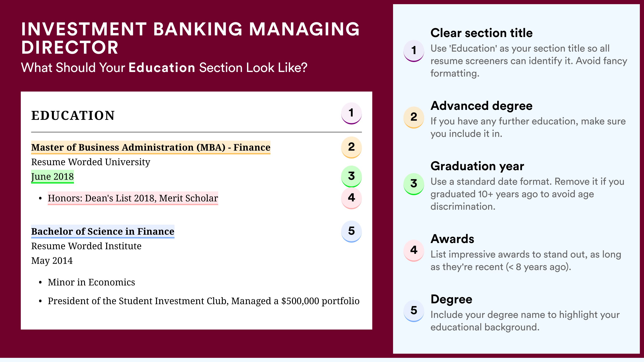Click the purple badge numbered 1 beside EDUCATION
Screen dimensions: 644x362
pyautogui.click(x=351, y=113)
